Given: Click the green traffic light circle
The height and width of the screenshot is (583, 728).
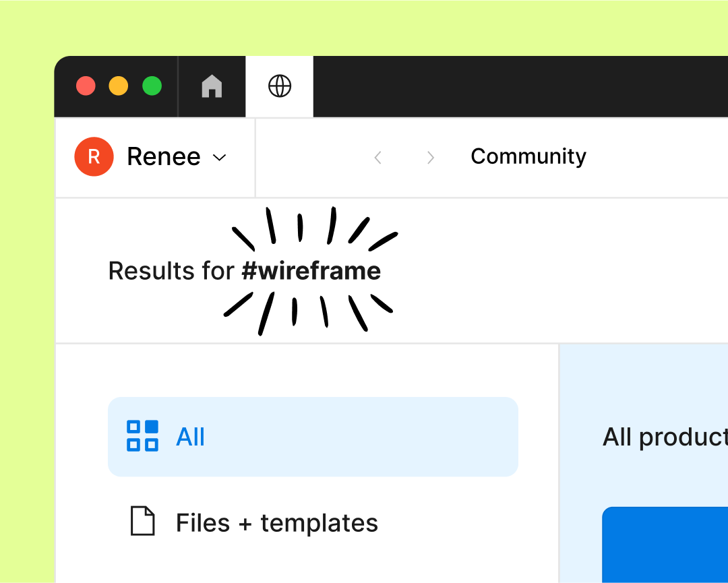Looking at the screenshot, I should (152, 86).
